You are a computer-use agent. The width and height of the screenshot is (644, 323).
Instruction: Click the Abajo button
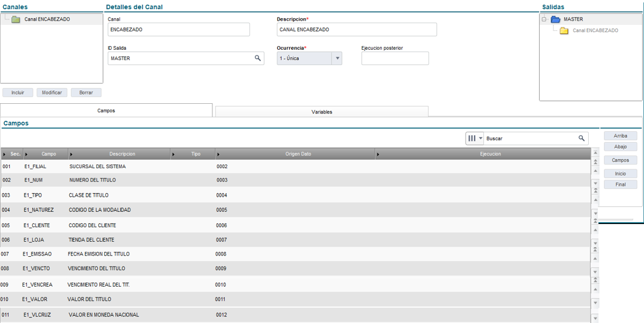click(620, 147)
